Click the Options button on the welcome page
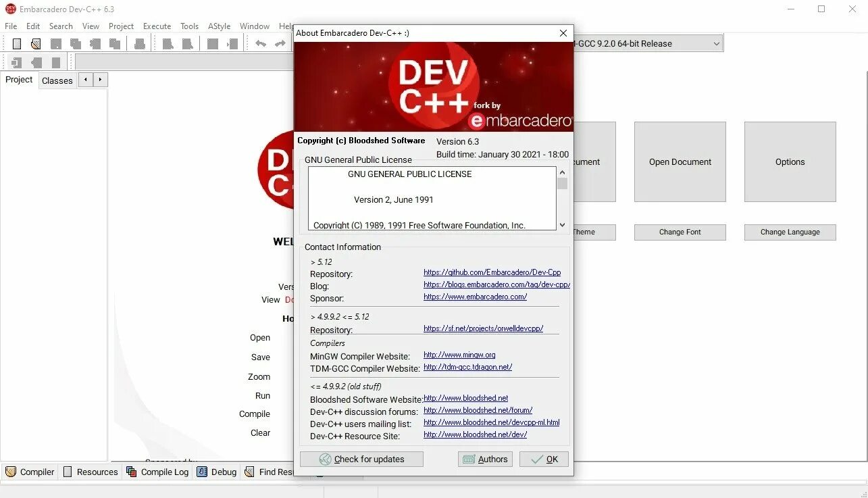This screenshot has width=868, height=498. 790,161
